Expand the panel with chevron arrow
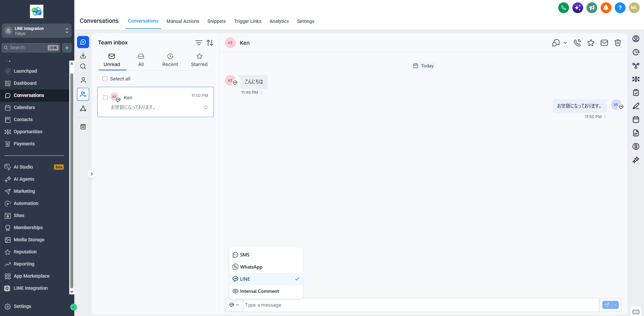 [92, 174]
